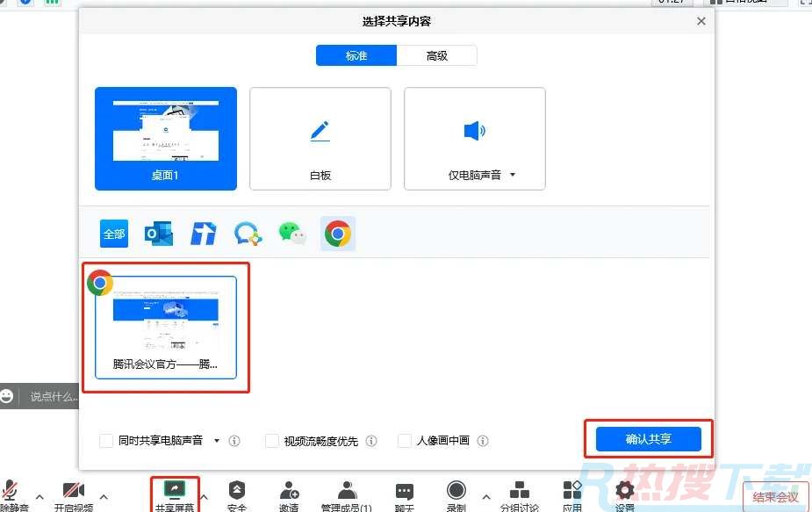Open the 分组讨论 breakout rooms icon

coord(520,492)
